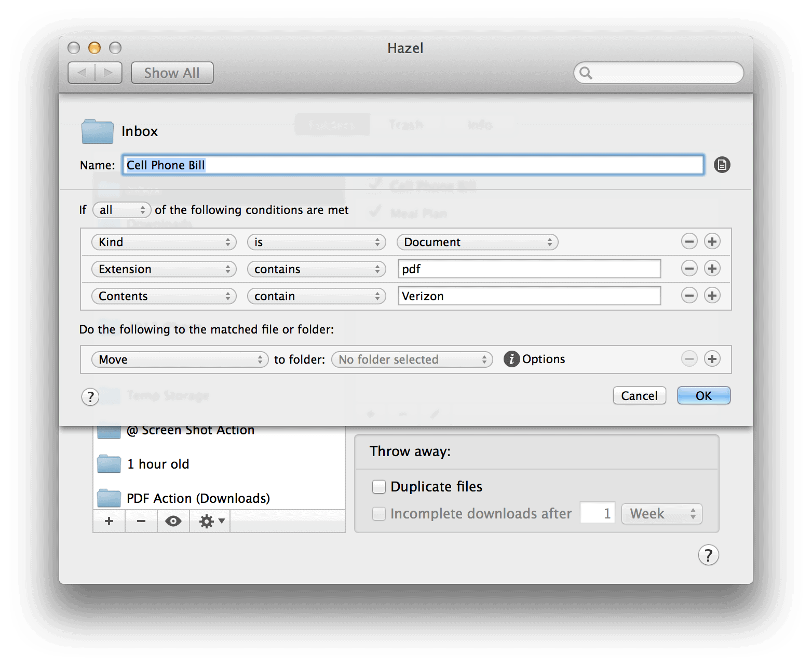Open the Contents attribute dropdown
The image size is (812, 666).
click(x=164, y=296)
